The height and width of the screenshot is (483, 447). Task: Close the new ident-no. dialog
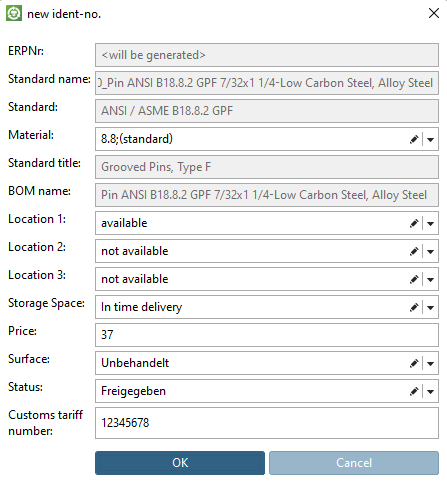tap(434, 13)
